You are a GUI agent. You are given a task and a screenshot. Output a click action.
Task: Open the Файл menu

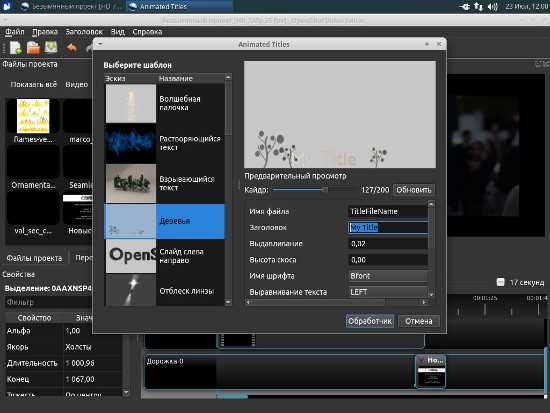pyautogui.click(x=15, y=32)
